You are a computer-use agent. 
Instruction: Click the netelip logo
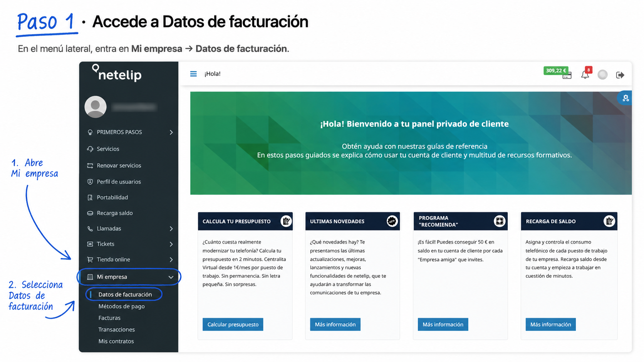pyautogui.click(x=117, y=73)
